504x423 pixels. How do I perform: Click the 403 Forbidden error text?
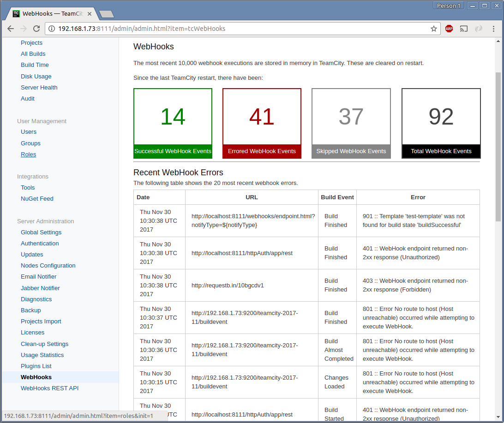[415, 285]
